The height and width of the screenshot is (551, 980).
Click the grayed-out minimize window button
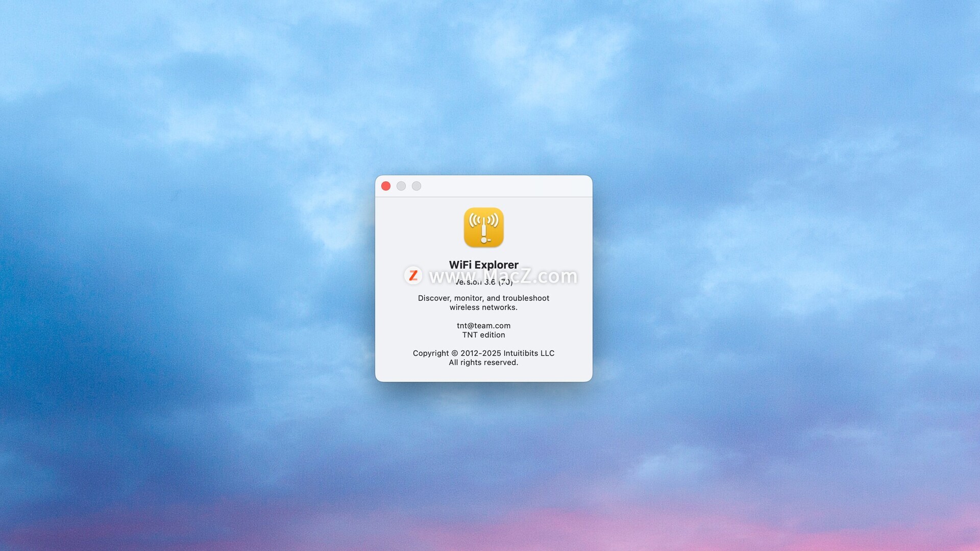401,186
